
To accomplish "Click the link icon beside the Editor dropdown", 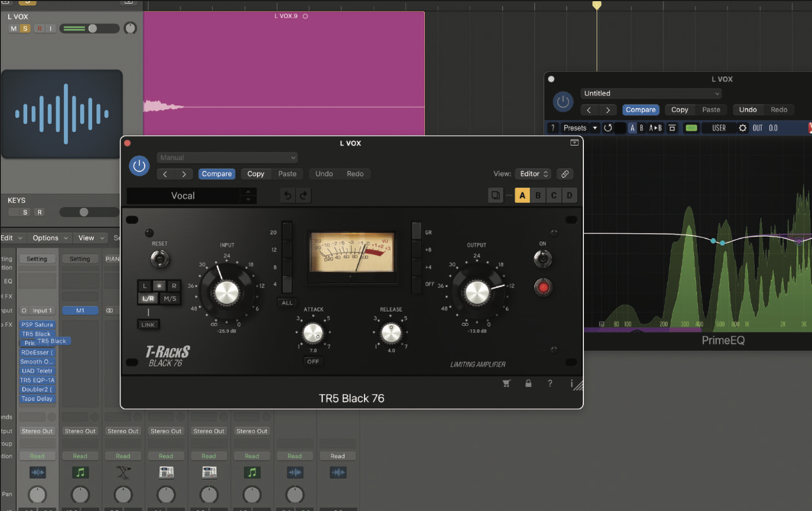I will point(565,173).
